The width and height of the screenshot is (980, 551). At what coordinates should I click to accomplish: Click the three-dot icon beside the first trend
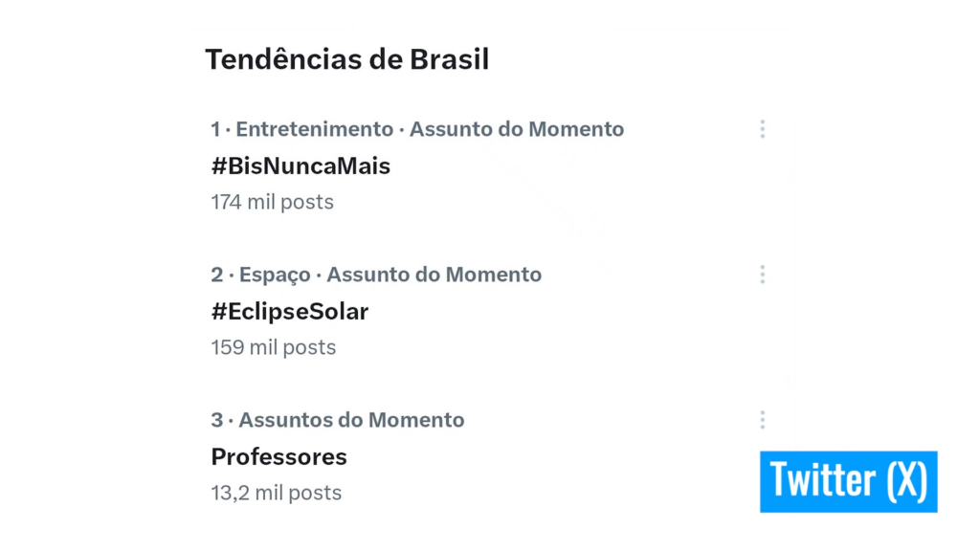pos(762,128)
